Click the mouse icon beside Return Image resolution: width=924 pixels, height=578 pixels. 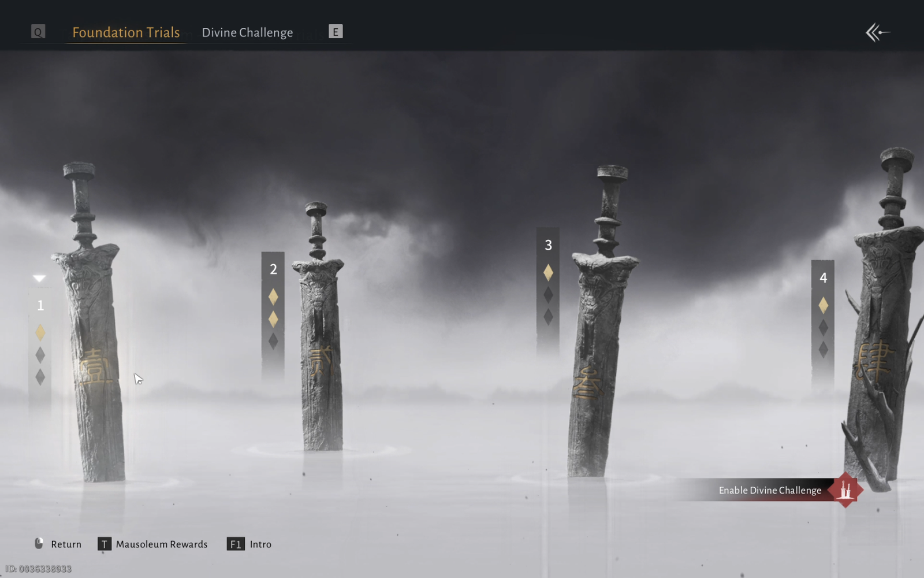39,543
